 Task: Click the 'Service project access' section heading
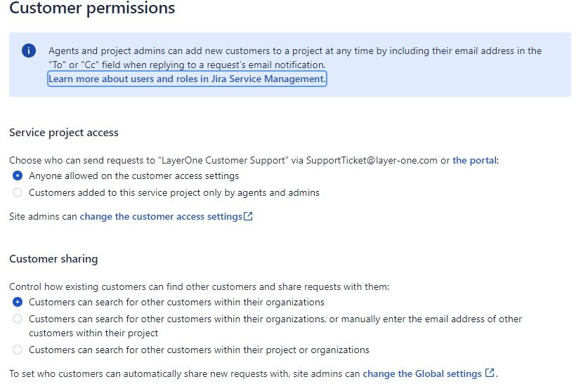[x=64, y=132]
